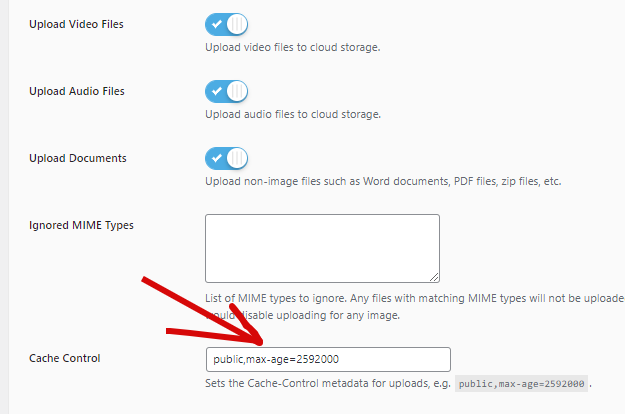Viewport: 625px width, 414px height.
Task: Click the checkmark icon in the Audio Files toggle
Action: (216, 91)
